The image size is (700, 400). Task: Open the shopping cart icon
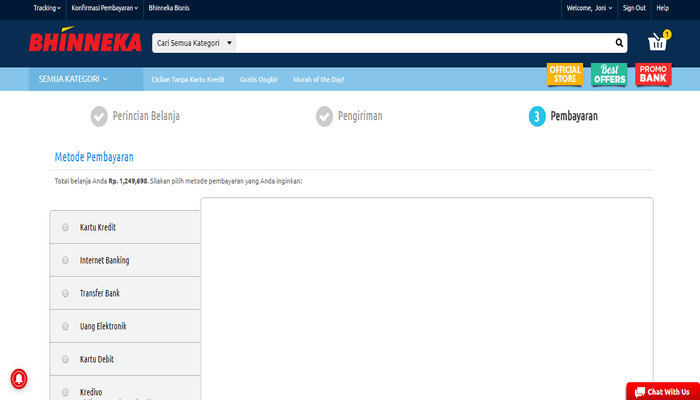[x=658, y=42]
